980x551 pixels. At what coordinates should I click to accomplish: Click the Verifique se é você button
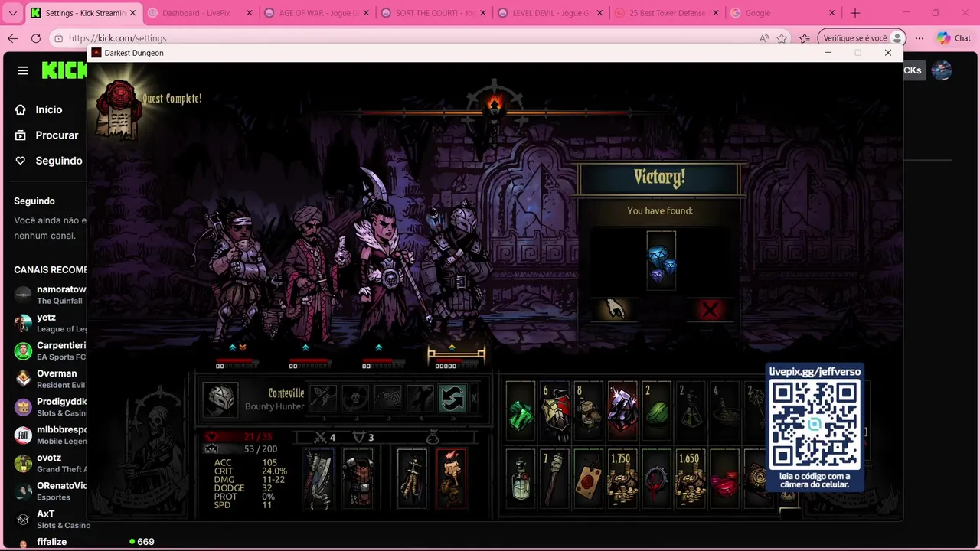click(x=861, y=38)
